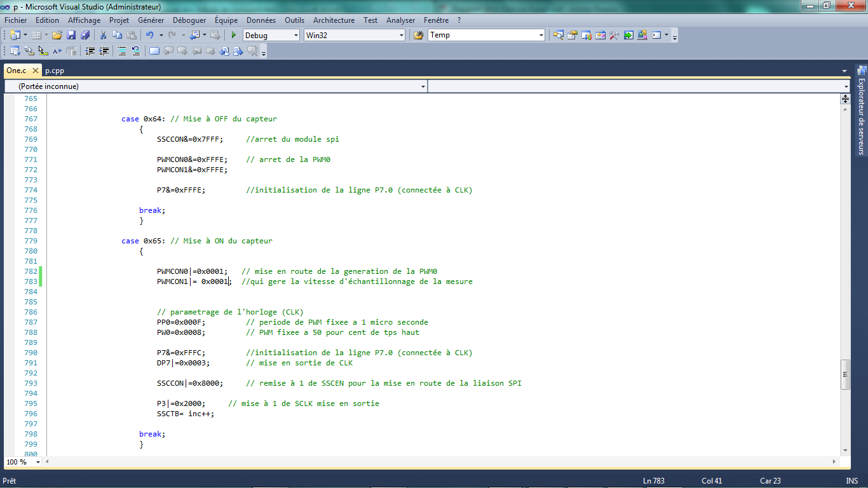
Task: Open the Solution Explorer toolbar icon
Action: coord(559,36)
